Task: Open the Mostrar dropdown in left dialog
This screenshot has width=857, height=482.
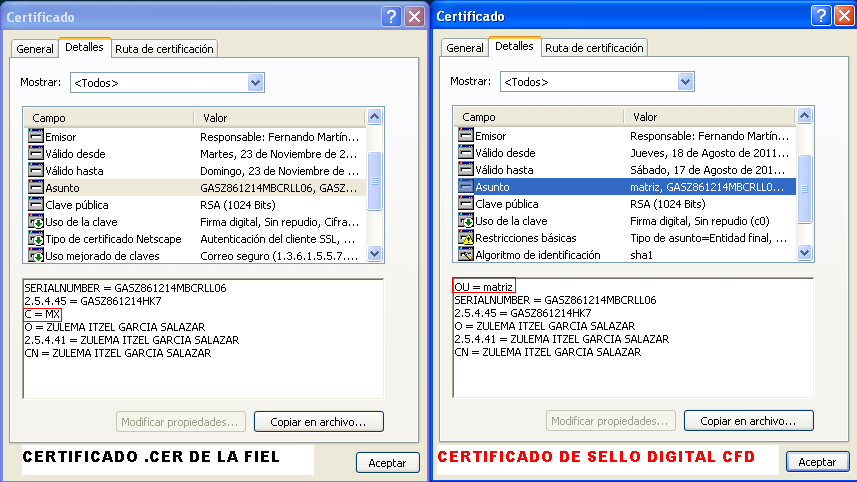Action: pyautogui.click(x=255, y=82)
